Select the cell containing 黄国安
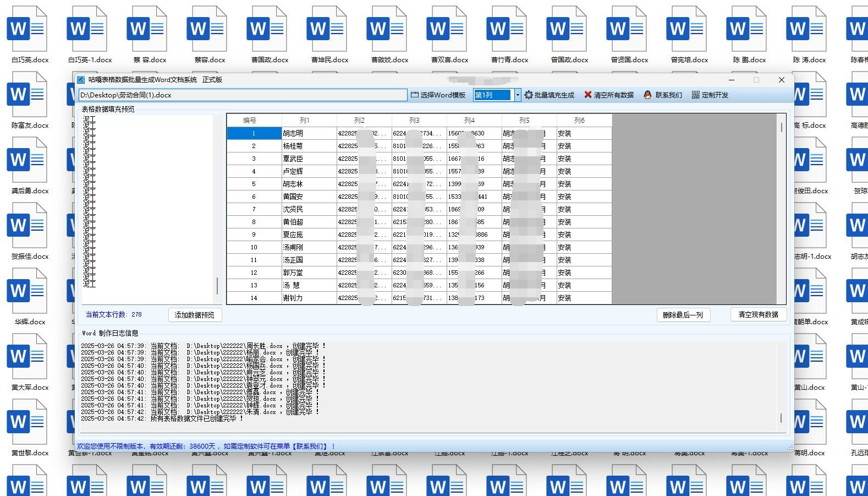 coord(309,197)
